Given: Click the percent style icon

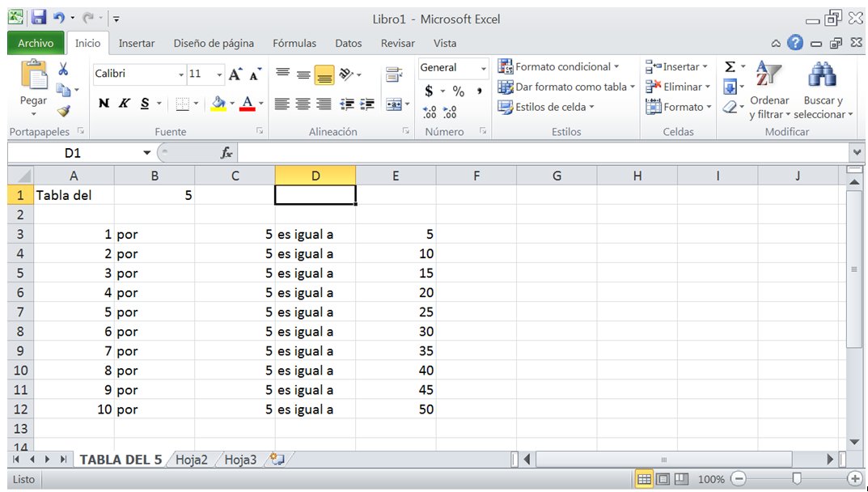Looking at the screenshot, I should coord(459,91).
